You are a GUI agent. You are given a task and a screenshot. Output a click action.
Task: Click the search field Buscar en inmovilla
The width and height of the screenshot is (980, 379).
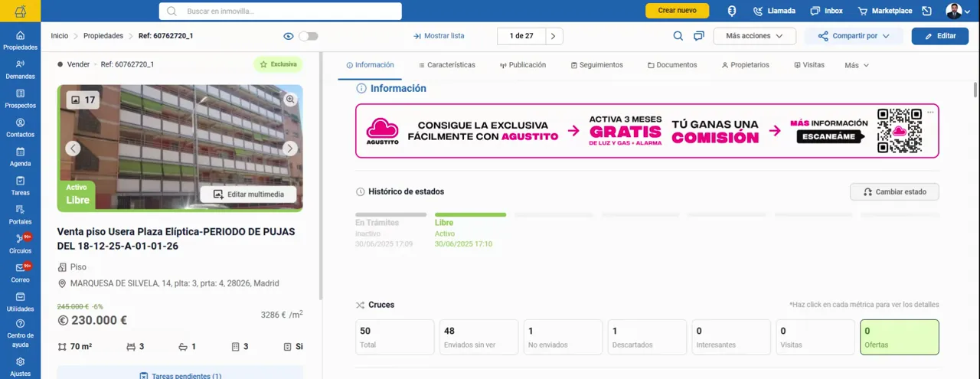click(x=280, y=11)
